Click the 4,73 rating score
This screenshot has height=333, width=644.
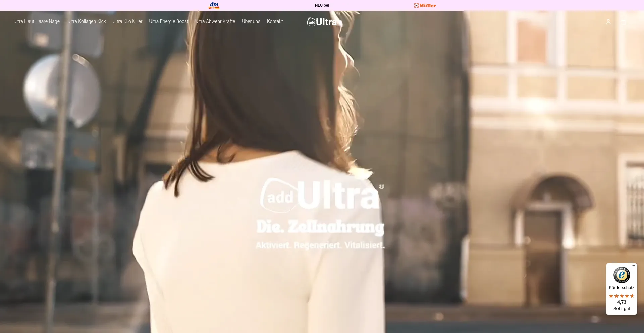tap(622, 302)
